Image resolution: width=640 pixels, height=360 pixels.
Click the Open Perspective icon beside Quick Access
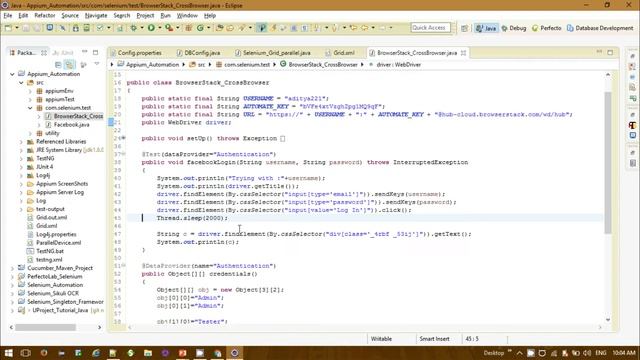[x=464, y=28]
